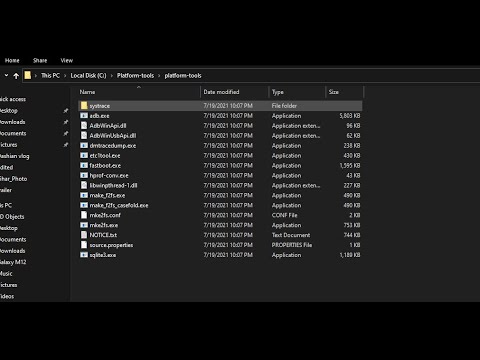Image resolution: width=480 pixels, height=360 pixels.
Task: Go up one folder level arrow
Action: 16,76
